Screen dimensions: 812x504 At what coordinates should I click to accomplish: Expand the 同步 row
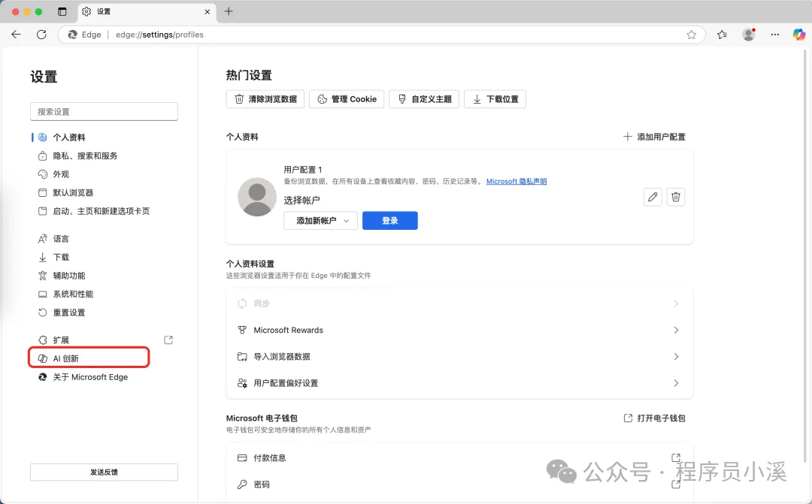pos(459,303)
